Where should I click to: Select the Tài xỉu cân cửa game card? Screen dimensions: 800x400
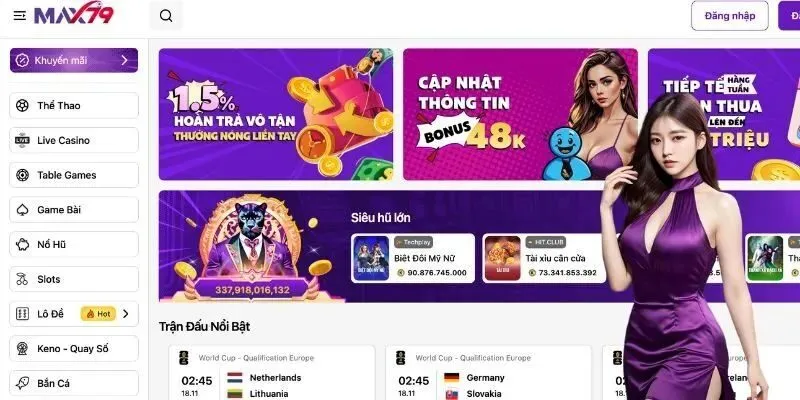click(x=544, y=258)
